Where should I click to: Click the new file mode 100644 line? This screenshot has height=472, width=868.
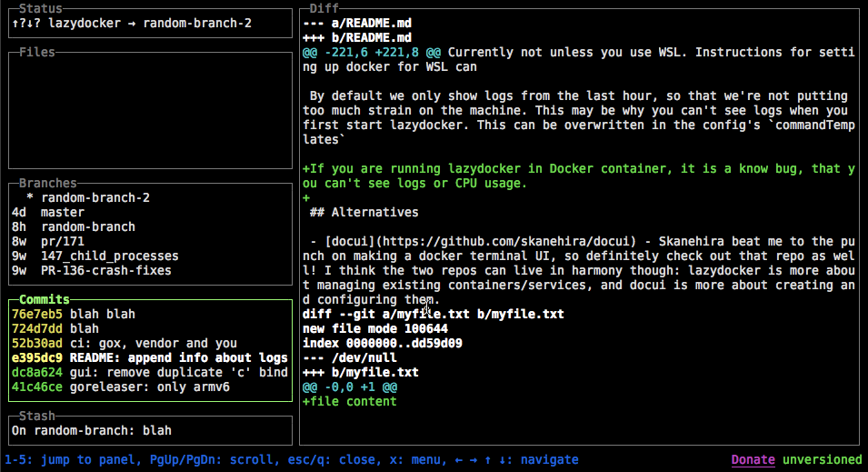tap(375, 328)
